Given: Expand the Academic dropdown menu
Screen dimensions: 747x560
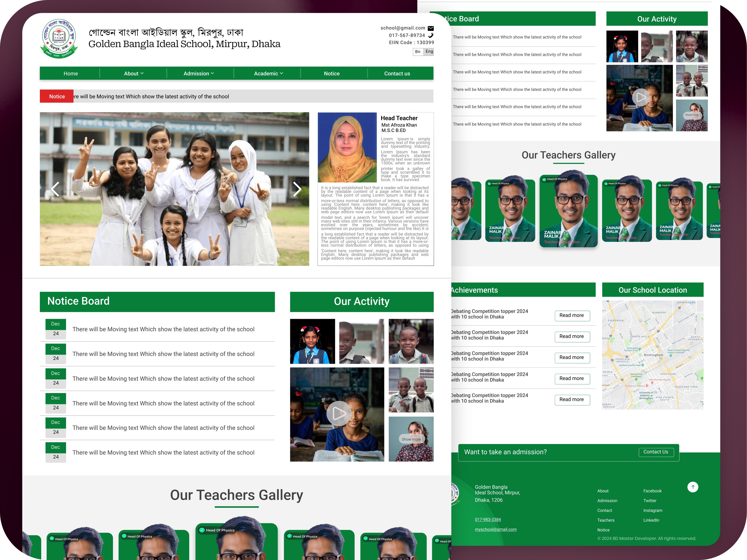Looking at the screenshot, I should click(268, 73).
